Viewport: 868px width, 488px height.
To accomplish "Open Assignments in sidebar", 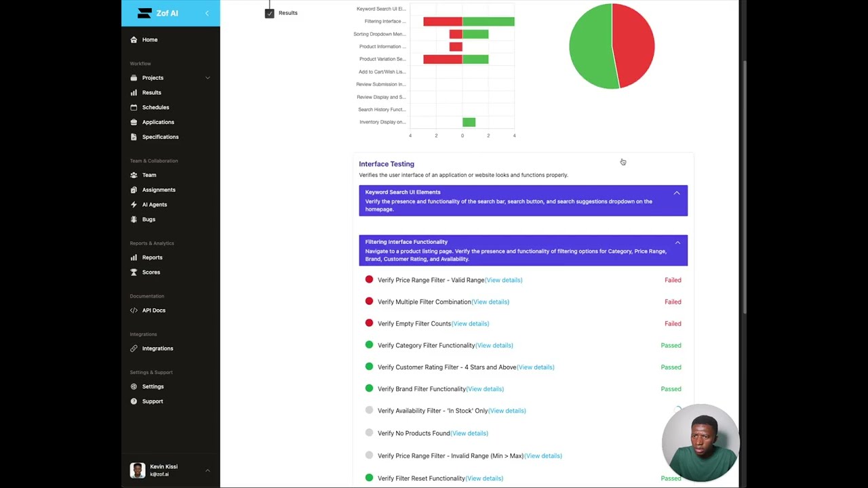I will coord(159,190).
